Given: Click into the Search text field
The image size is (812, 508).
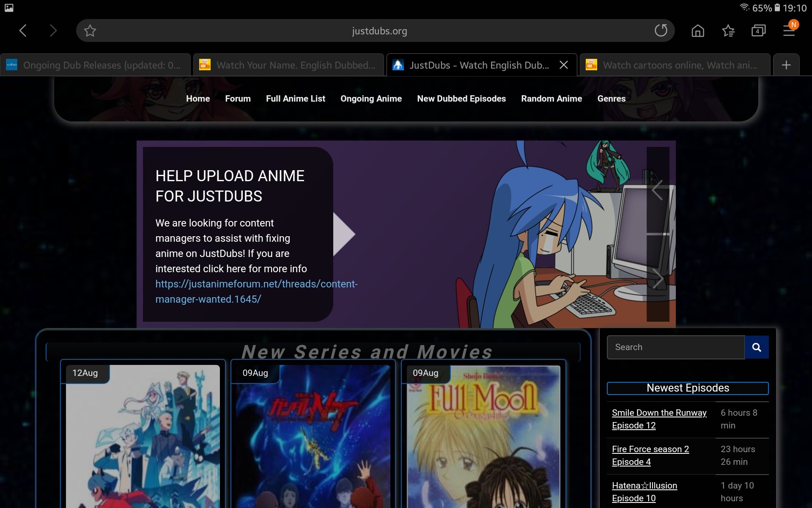Looking at the screenshot, I should pos(676,347).
